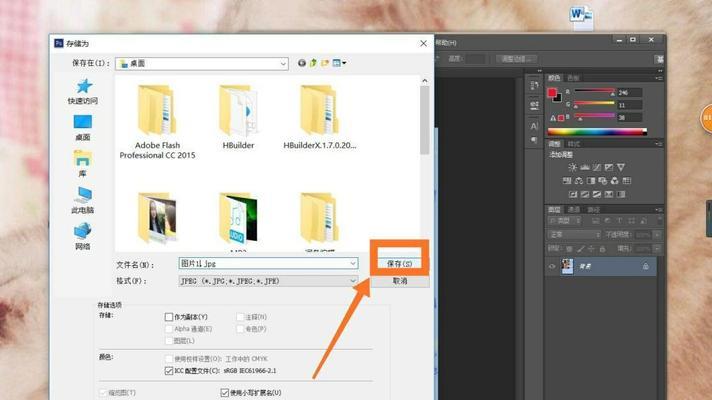This screenshot has height=400, width=712.
Task: Switch to the 色板 tab
Action: click(x=574, y=78)
